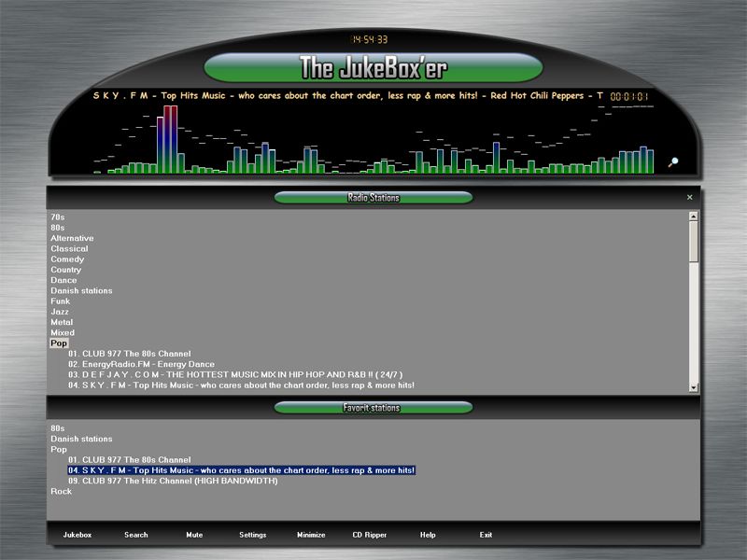
Task: Open the Jukebox view from bottom menu
Action: (78, 535)
